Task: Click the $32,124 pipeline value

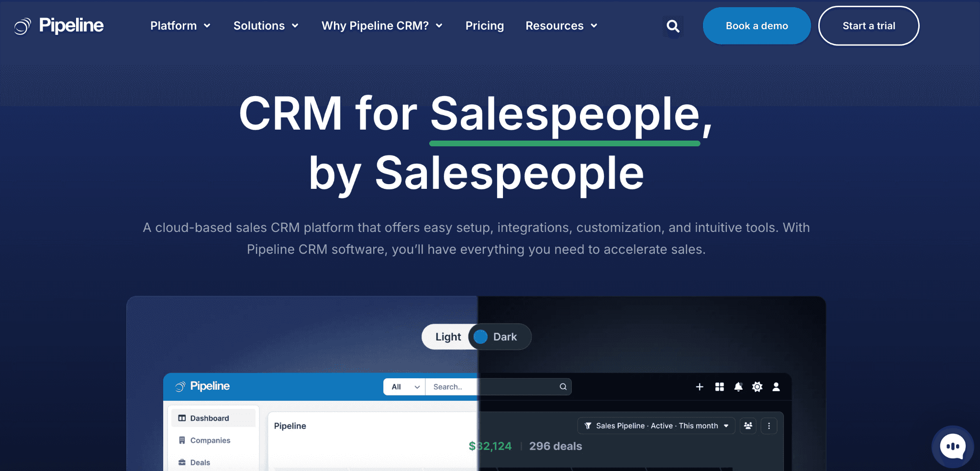Action: (x=490, y=446)
